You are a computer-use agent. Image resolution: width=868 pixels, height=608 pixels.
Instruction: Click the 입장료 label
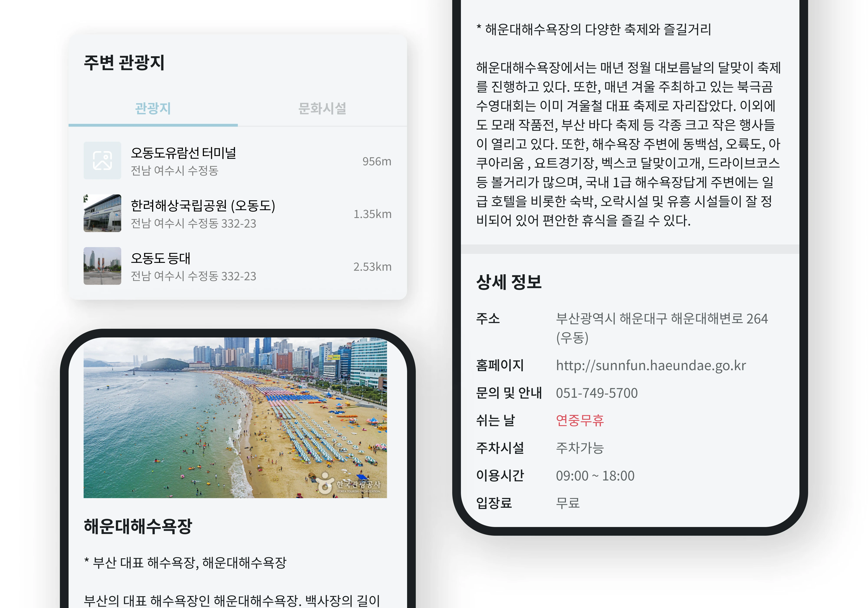(494, 503)
